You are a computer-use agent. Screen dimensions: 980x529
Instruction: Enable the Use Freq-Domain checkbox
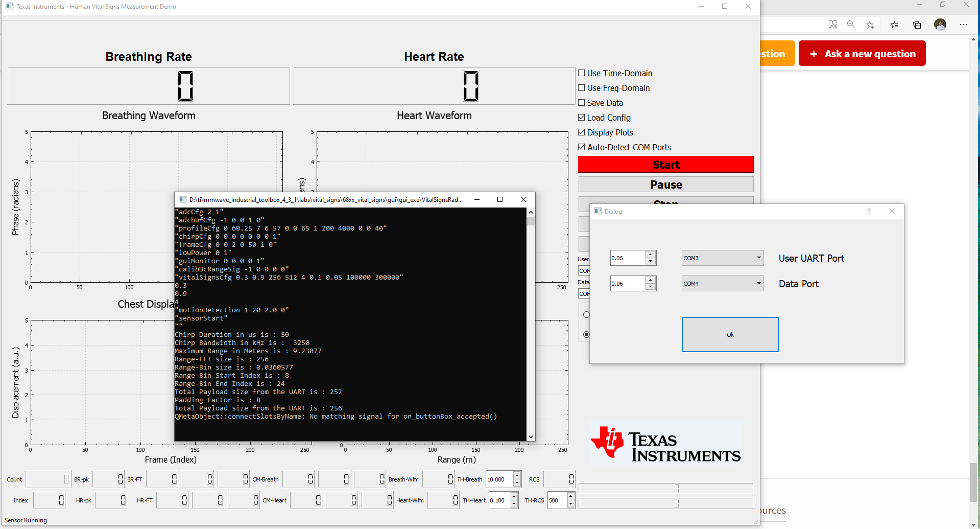click(x=581, y=88)
